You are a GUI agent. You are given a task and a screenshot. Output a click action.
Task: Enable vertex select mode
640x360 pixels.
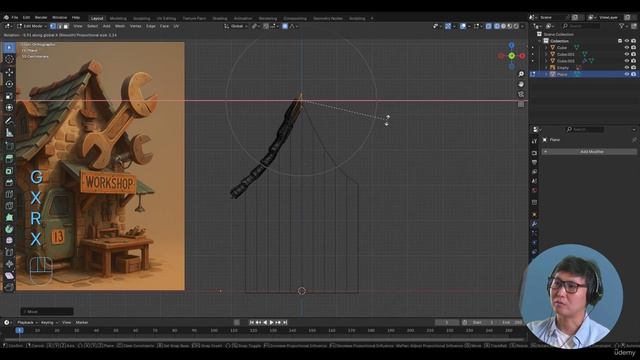click(x=53, y=26)
